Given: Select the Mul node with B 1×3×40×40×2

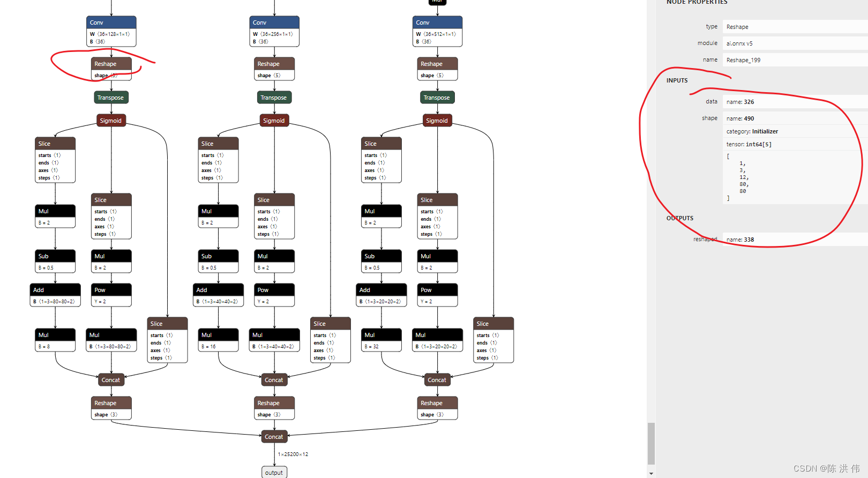Looking at the screenshot, I should tap(274, 340).
